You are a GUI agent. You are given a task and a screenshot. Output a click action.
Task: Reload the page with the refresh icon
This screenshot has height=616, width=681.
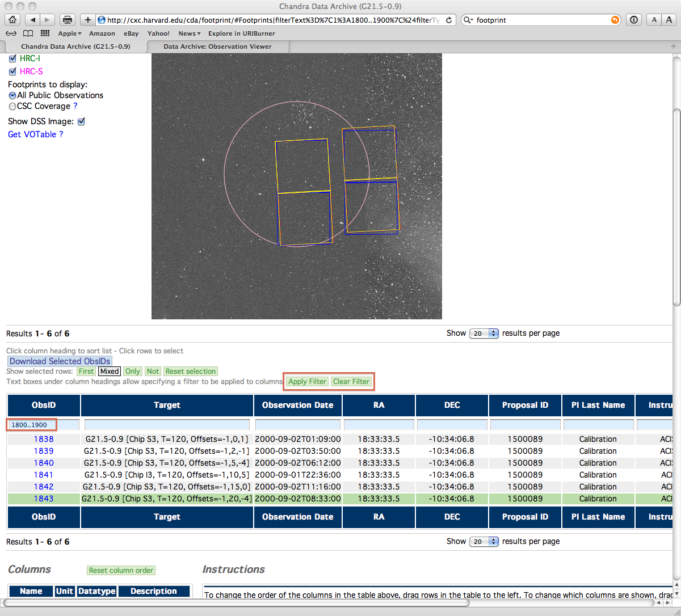click(x=449, y=20)
